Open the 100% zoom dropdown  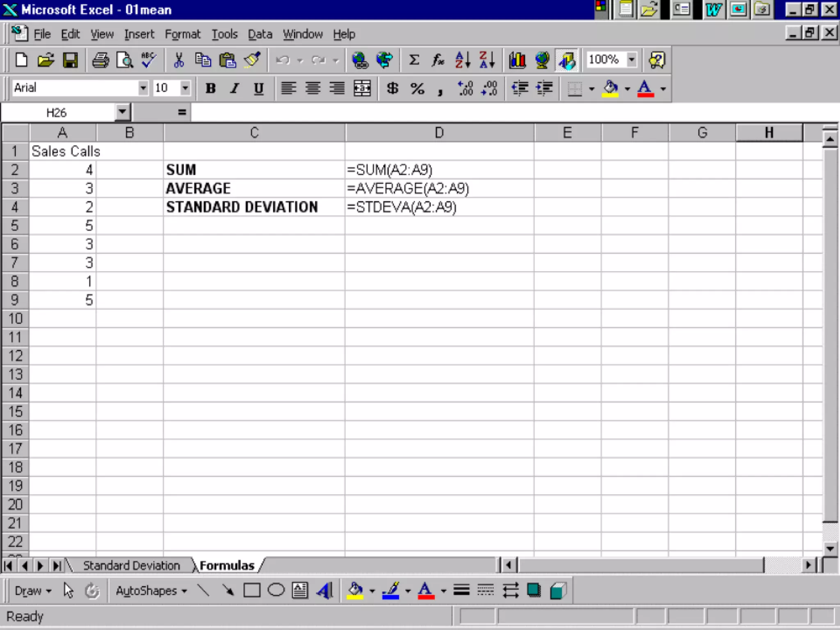632,59
